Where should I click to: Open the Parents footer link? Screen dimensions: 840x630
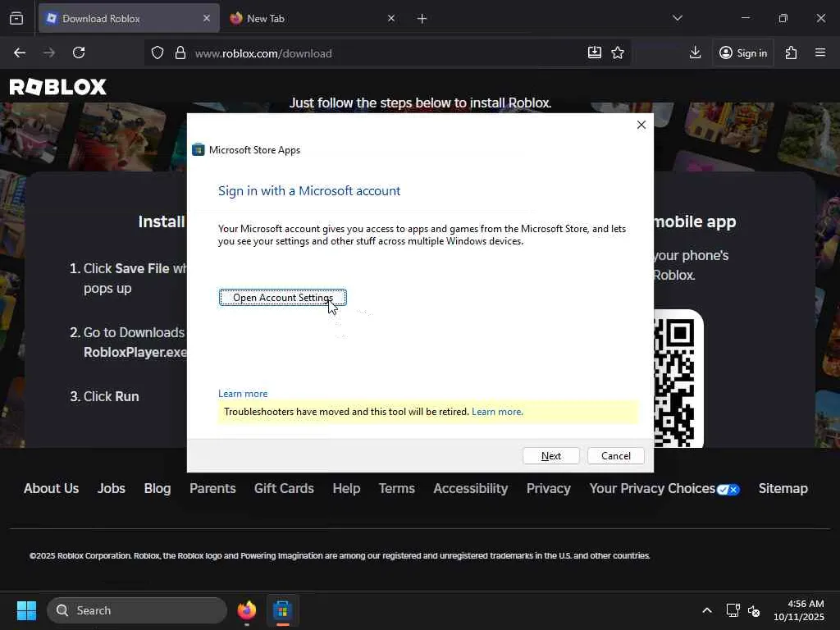click(212, 489)
